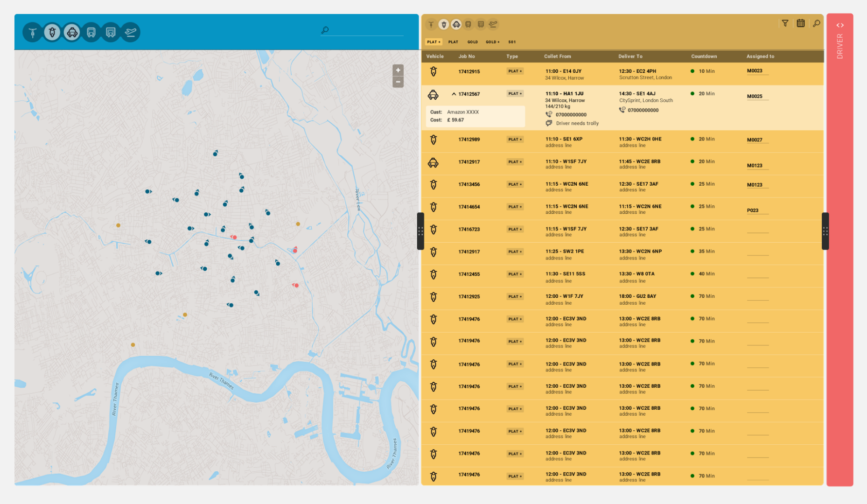Click comment icon beside Driver needs trolly

pyautogui.click(x=549, y=123)
